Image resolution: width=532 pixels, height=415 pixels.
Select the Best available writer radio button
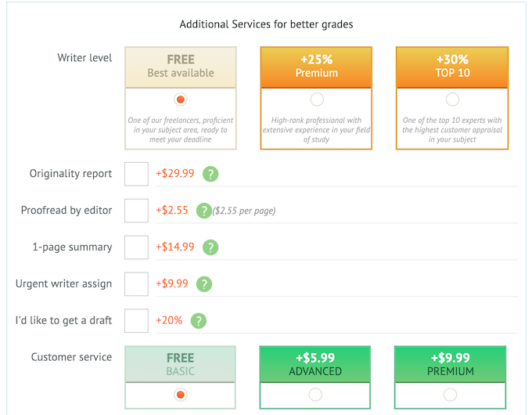(181, 99)
